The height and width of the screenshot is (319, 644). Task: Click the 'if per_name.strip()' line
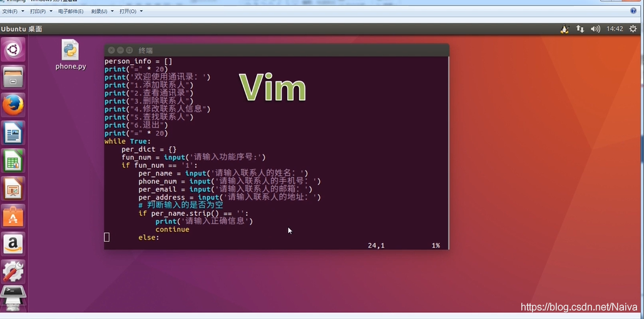193,213
